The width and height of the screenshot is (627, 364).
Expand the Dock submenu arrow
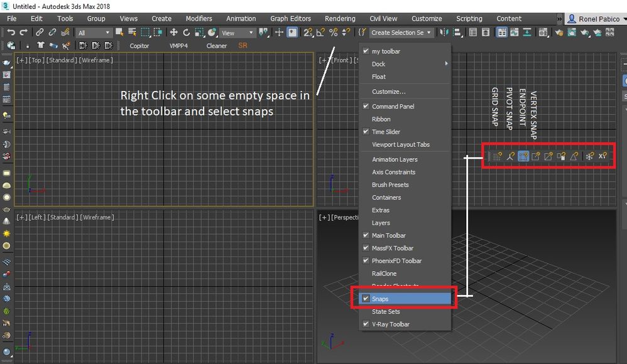[x=446, y=63]
